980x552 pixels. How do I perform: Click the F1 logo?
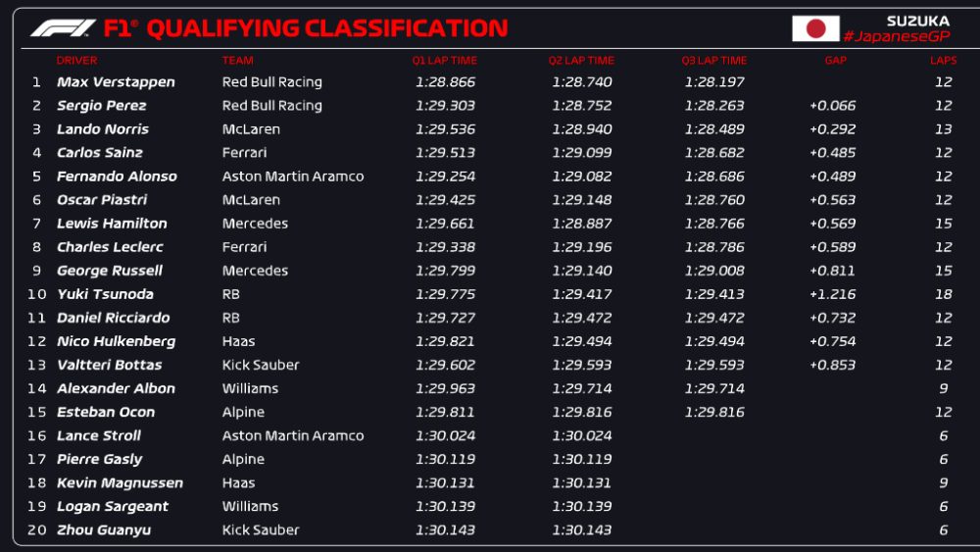tap(63, 28)
